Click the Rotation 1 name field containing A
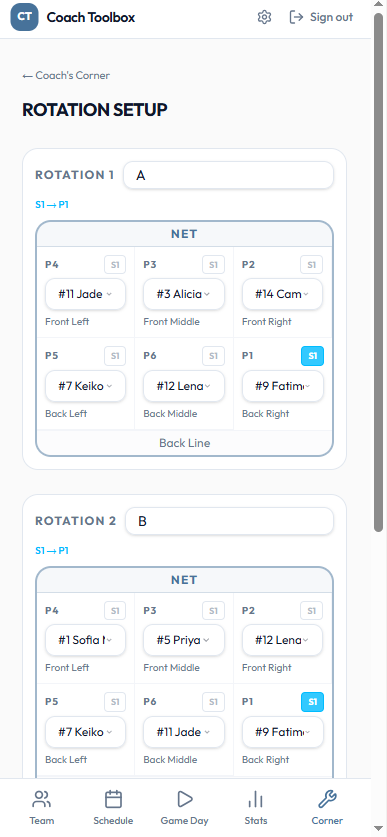The width and height of the screenshot is (387, 837). [228, 175]
